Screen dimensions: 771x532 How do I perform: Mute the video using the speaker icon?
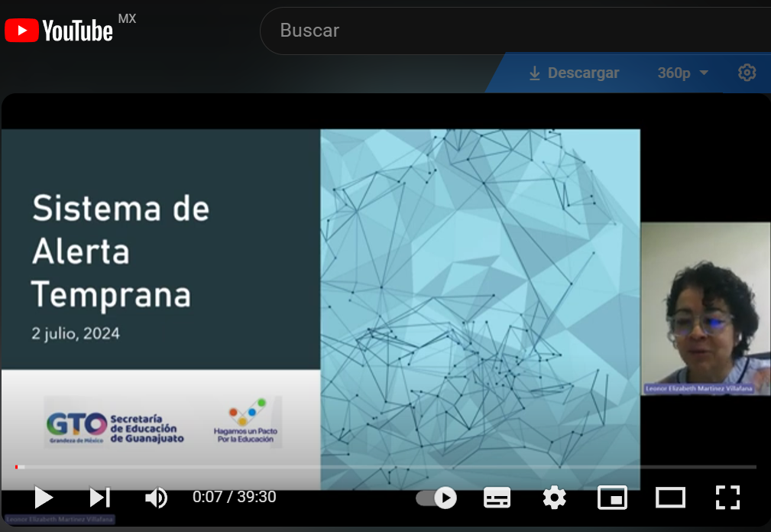(x=156, y=498)
